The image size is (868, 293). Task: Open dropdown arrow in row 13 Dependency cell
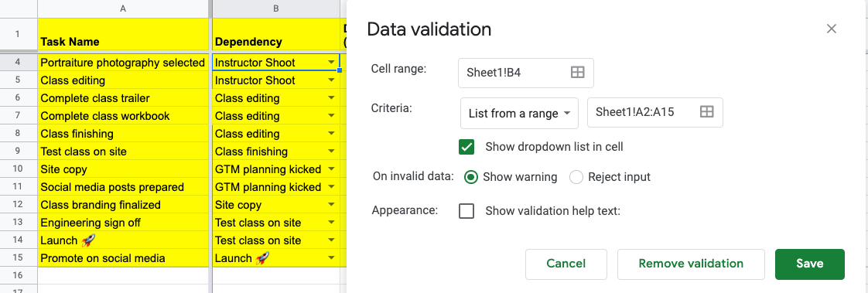tap(331, 222)
